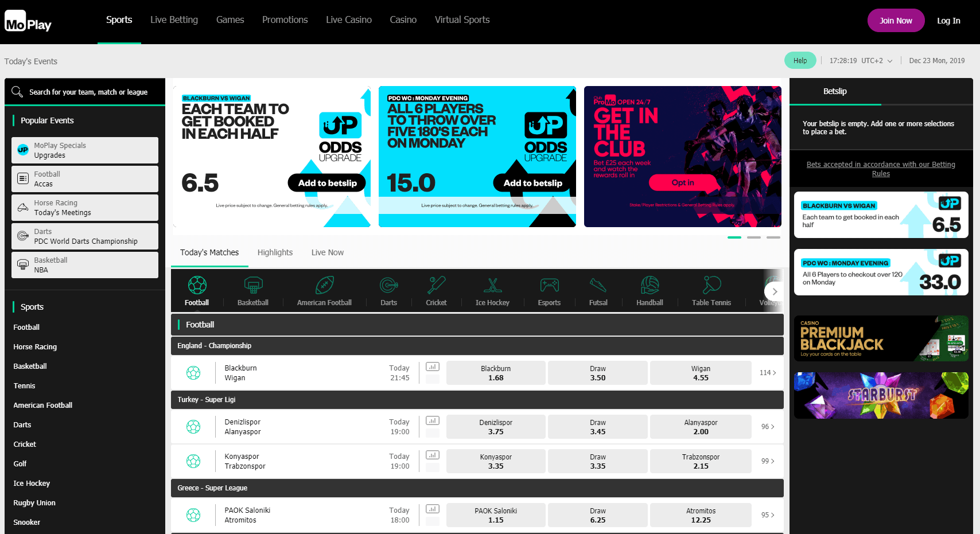Switch to the Highlights tab
The width and height of the screenshot is (980, 534).
(275, 252)
